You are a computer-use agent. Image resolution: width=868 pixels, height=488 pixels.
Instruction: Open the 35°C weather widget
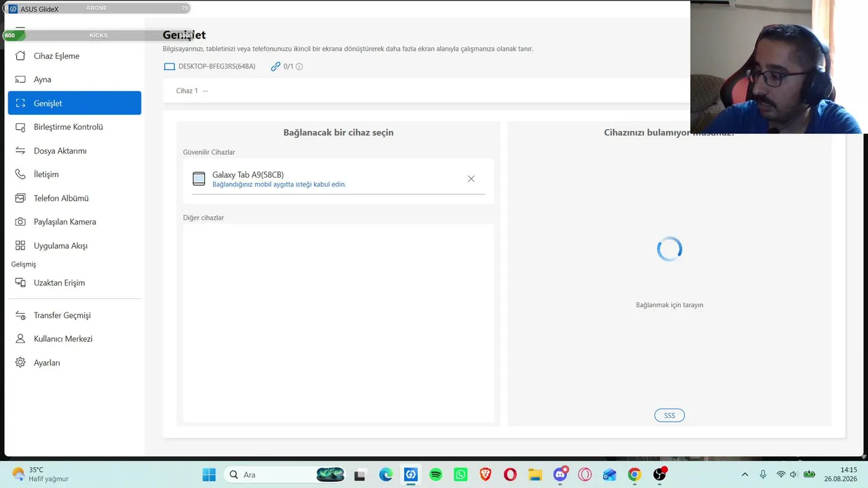point(41,474)
